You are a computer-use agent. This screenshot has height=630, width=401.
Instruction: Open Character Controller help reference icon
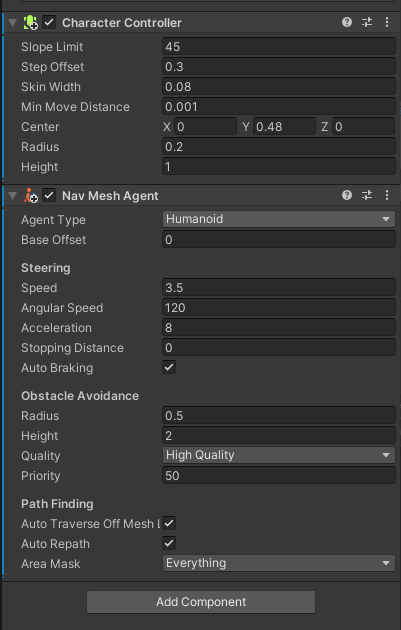347,22
